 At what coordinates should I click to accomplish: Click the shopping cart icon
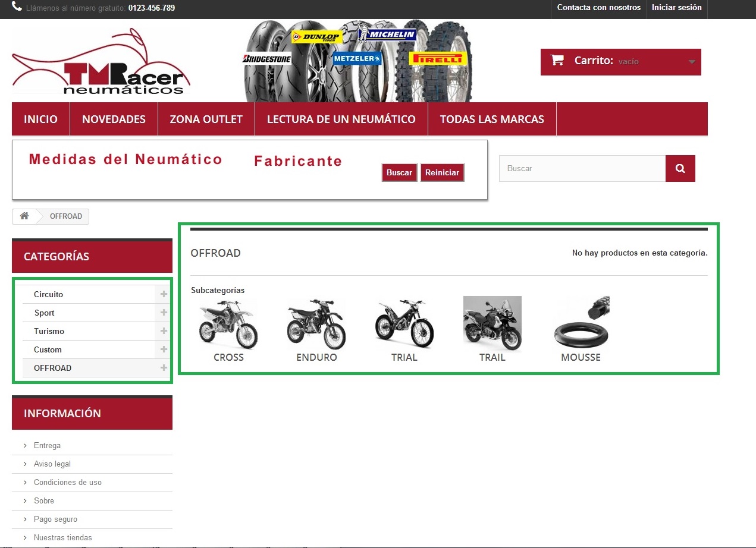(557, 60)
